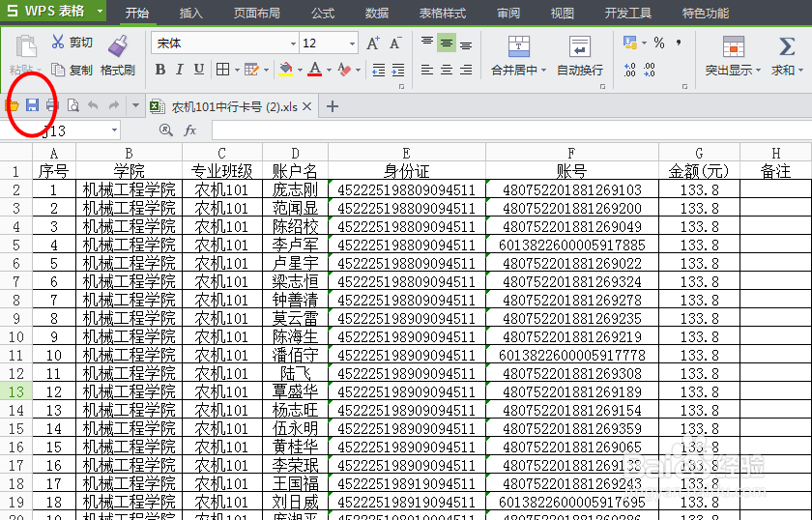Click the yellow fill color bucket
This screenshot has width=812, height=520.
(285, 70)
